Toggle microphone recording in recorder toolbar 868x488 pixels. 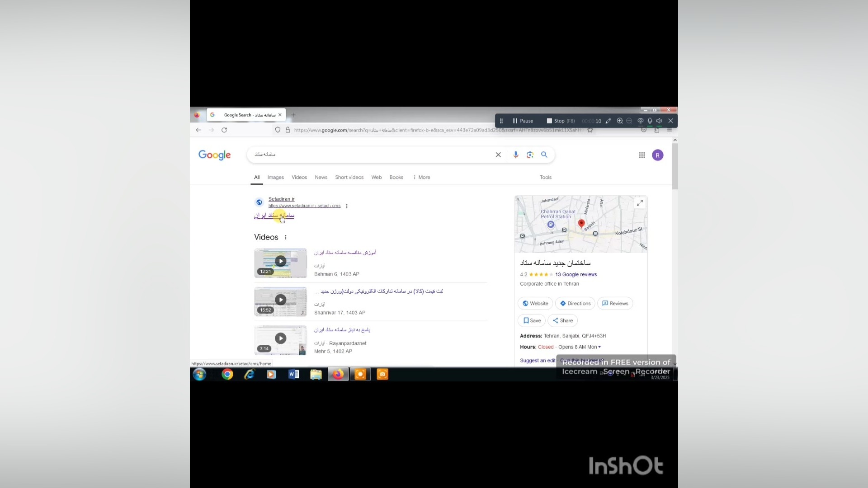tap(650, 121)
